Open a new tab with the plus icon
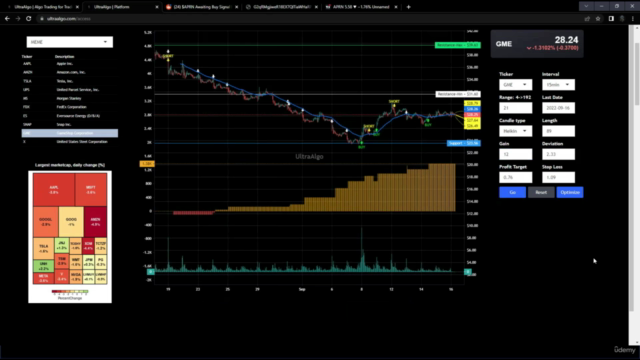The width and height of the screenshot is (640, 360). pos(408,7)
